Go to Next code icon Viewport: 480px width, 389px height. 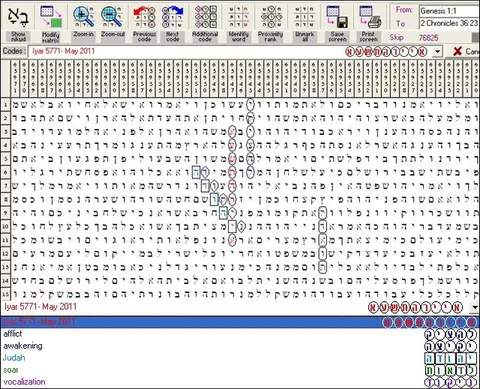click(x=173, y=17)
